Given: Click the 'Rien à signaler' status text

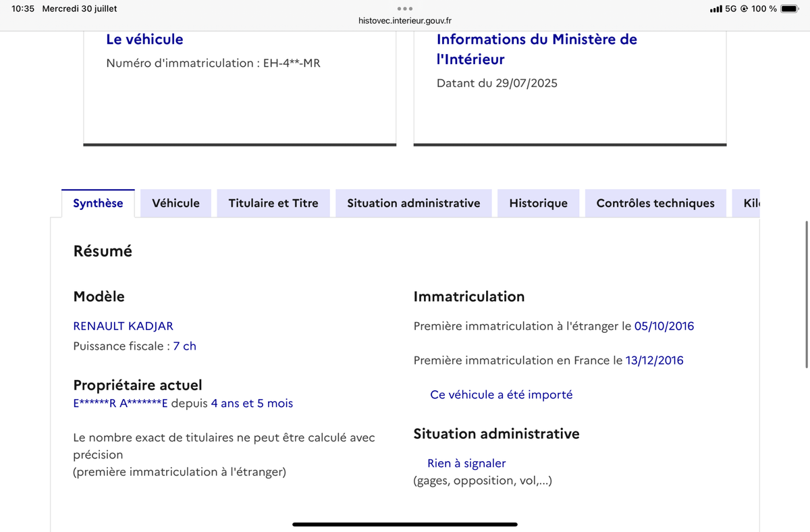Looking at the screenshot, I should coord(466,463).
